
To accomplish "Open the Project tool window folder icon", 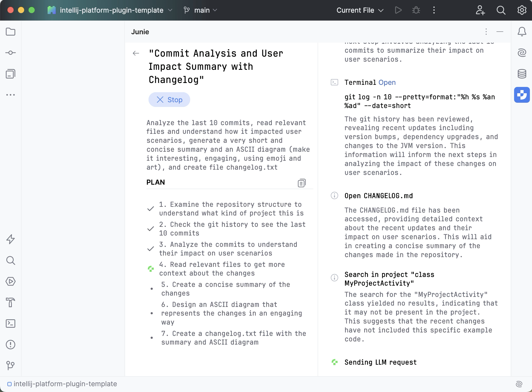I will 11,32.
